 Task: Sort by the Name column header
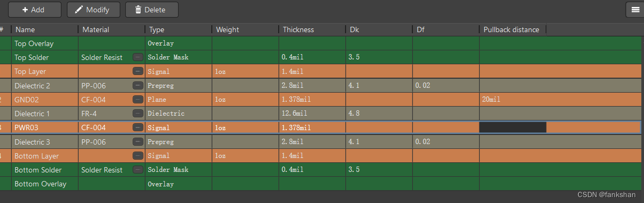[x=45, y=29]
